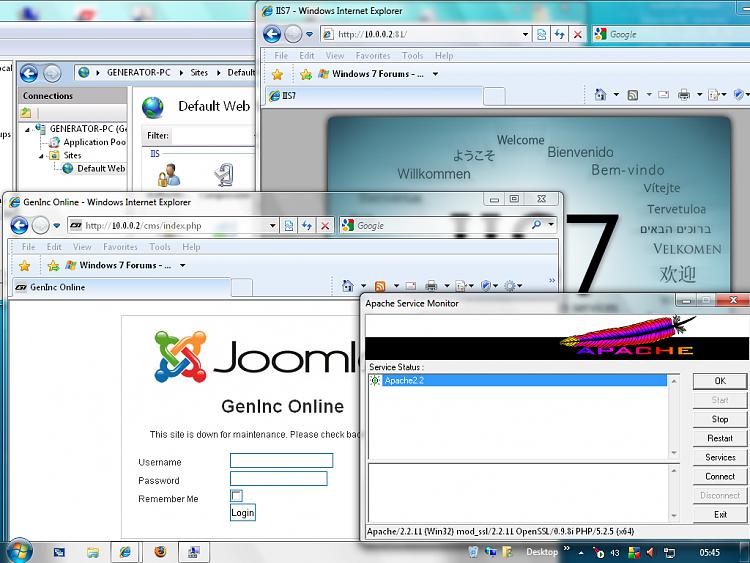750x563 pixels.
Task: Click the clock showing 05:45
Action: [x=709, y=553]
